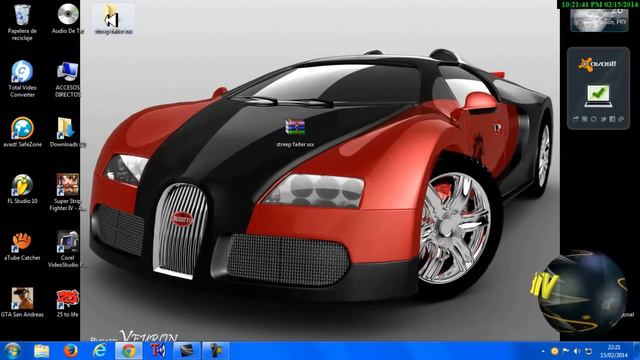The image size is (640, 360).
Task: Open the red T speaker taskbar app
Action: (158, 351)
